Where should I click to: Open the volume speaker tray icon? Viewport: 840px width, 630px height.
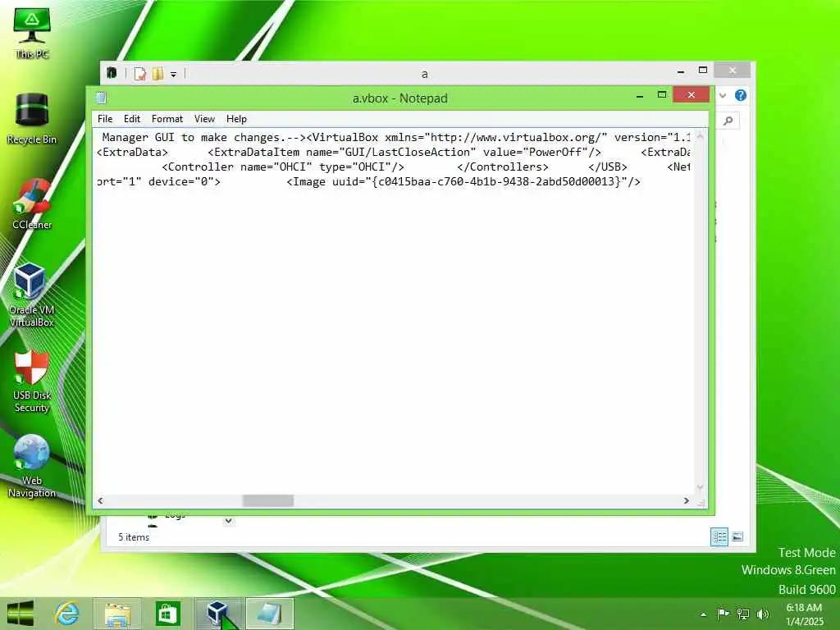pyautogui.click(x=763, y=614)
